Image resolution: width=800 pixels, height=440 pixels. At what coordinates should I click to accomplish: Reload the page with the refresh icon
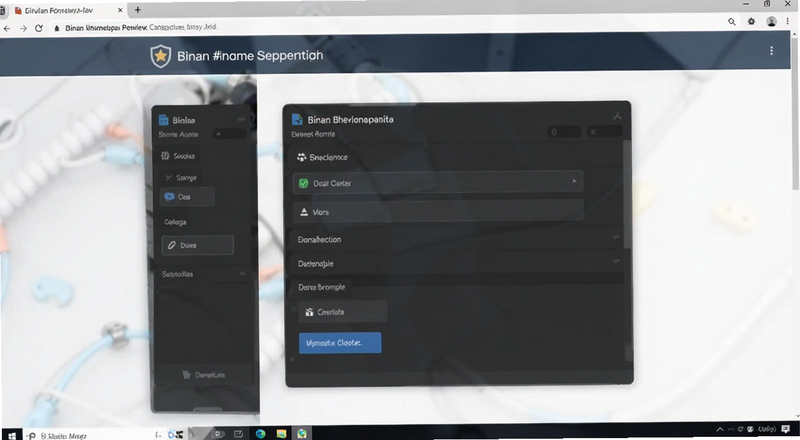(x=39, y=28)
